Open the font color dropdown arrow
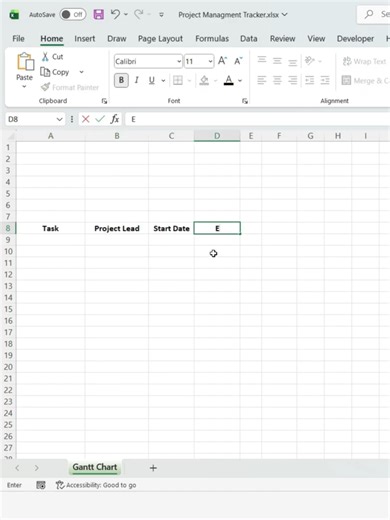The height and width of the screenshot is (520, 390). [x=240, y=80]
